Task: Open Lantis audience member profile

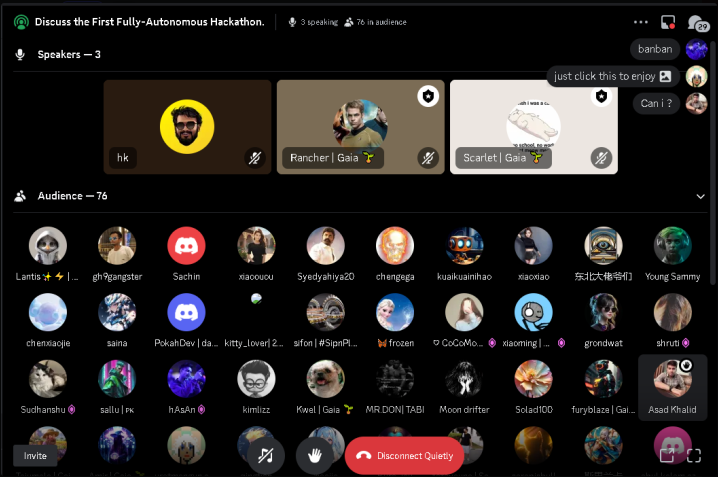Action: point(48,246)
